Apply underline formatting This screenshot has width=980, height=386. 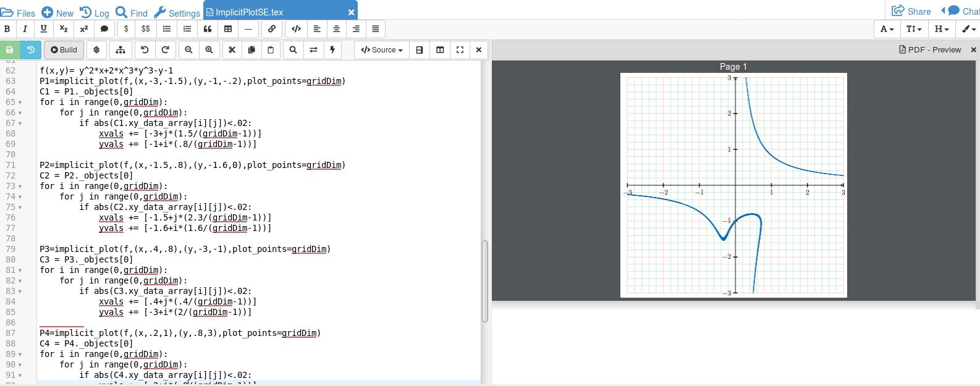43,28
